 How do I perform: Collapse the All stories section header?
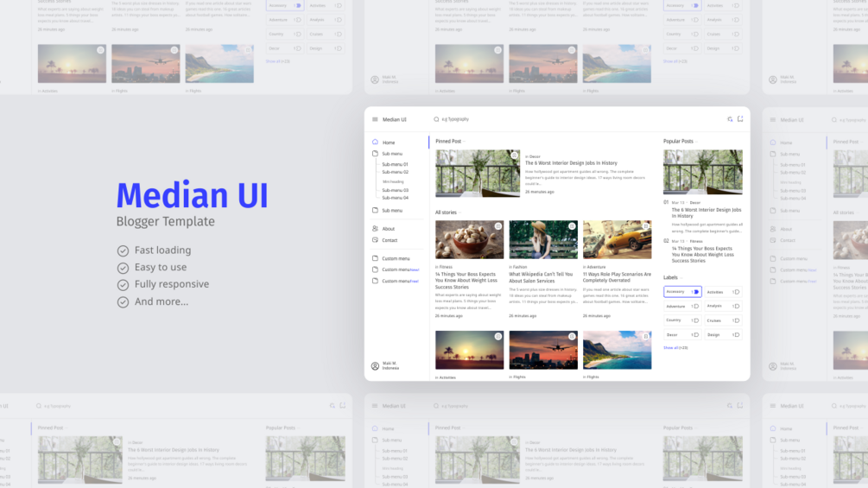tap(448, 212)
